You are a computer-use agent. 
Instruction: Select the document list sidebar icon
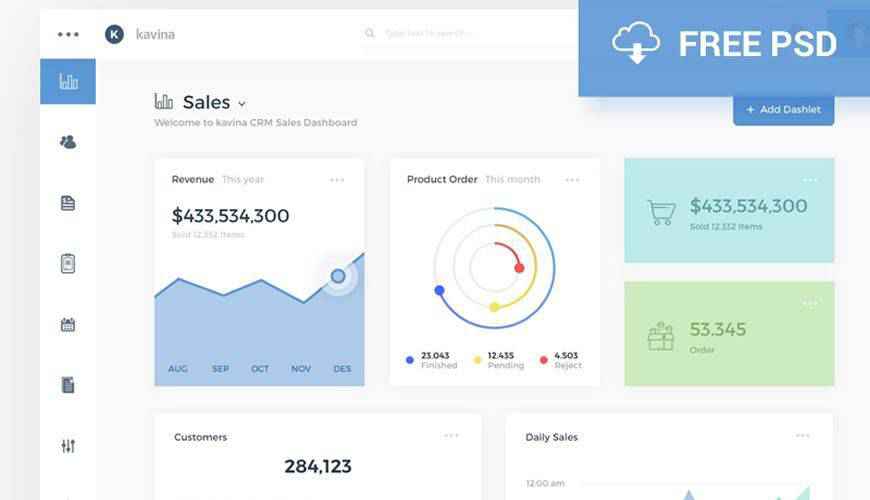tap(68, 203)
